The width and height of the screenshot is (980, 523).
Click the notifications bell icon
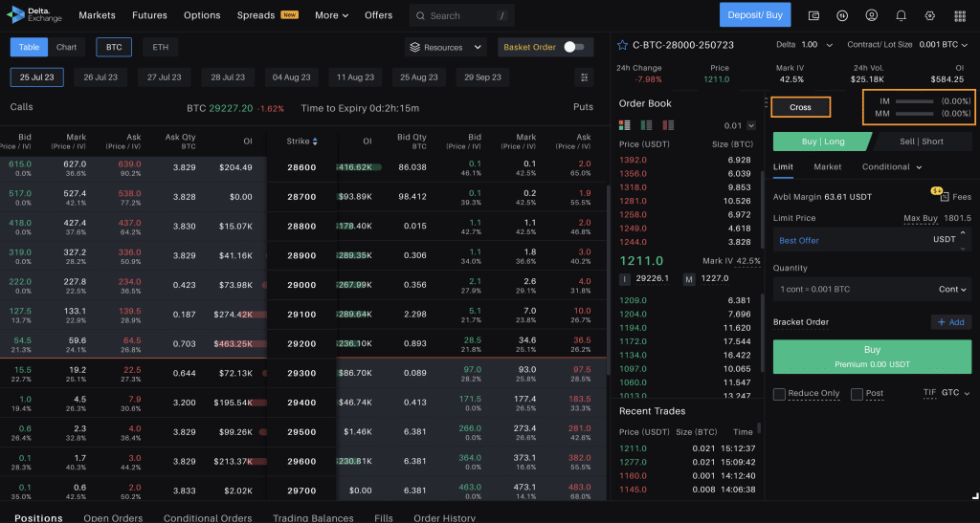901,15
